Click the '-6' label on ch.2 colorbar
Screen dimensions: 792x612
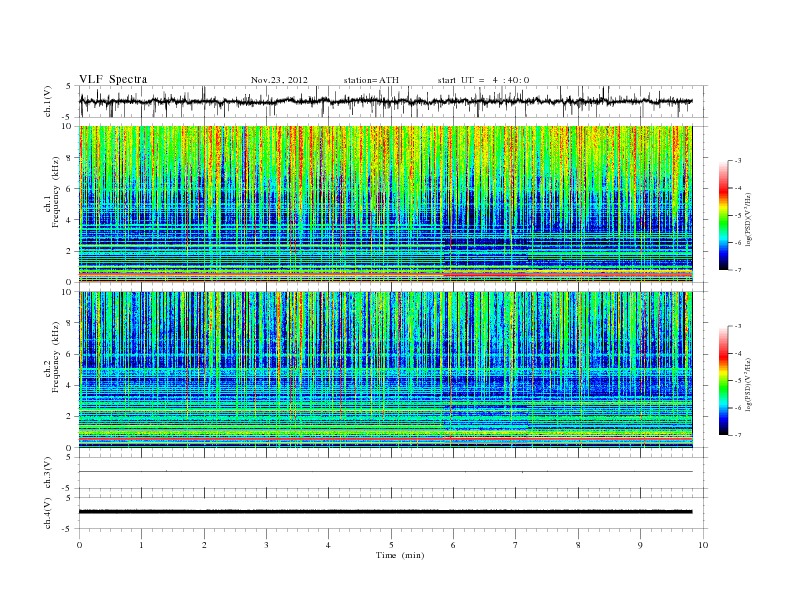(x=737, y=408)
